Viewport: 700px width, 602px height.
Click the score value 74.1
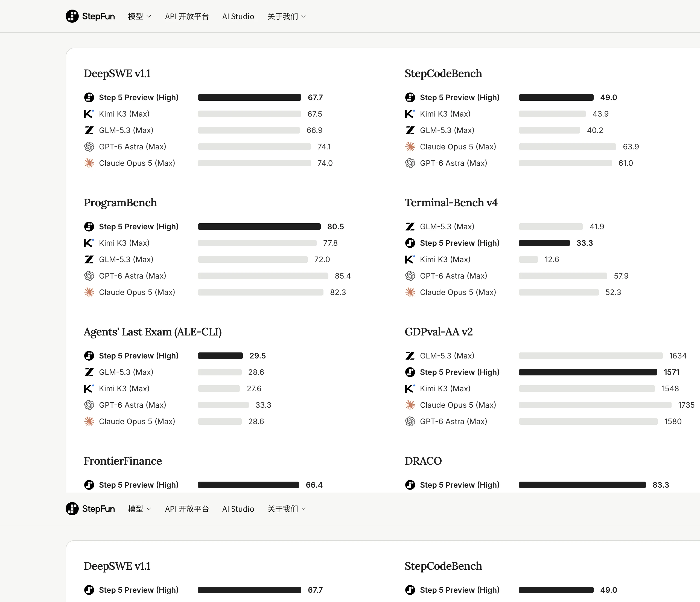pyautogui.click(x=324, y=147)
